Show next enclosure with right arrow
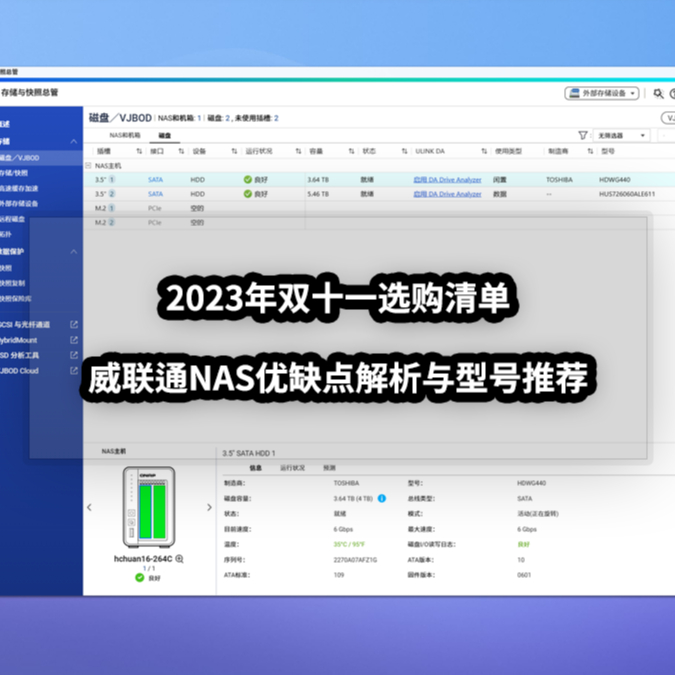The image size is (675, 675). (x=209, y=507)
